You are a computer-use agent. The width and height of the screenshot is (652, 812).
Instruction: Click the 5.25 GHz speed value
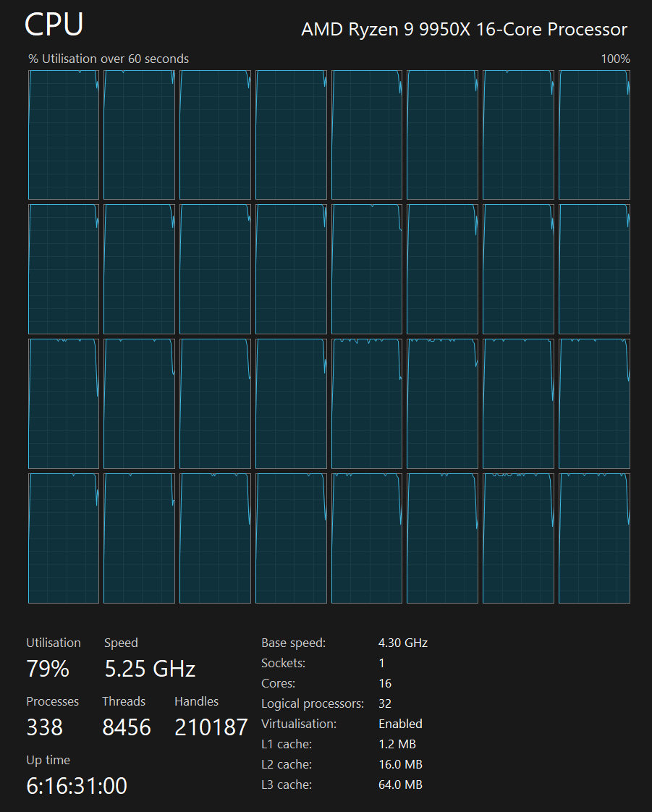[150, 669]
